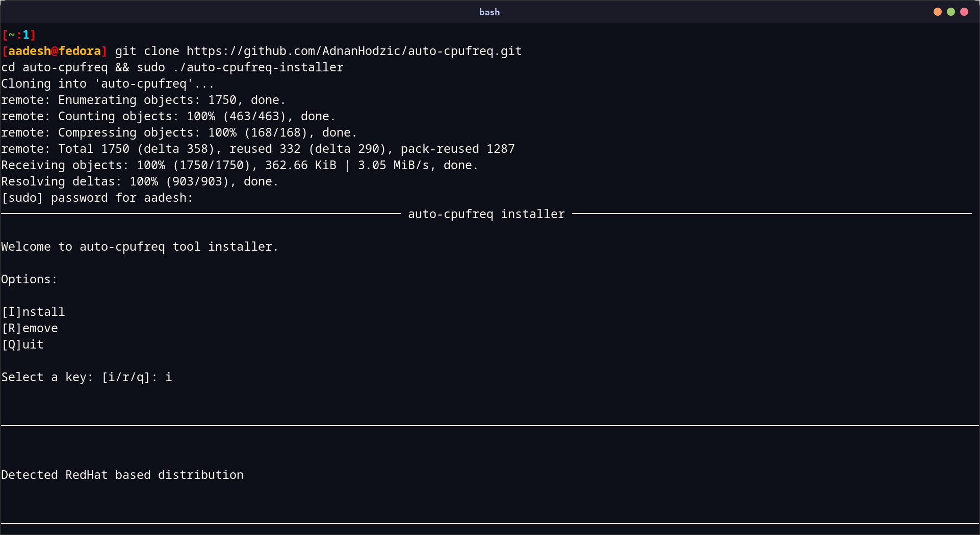Open the auto-cpufreq GitHub repository URL
Image resolution: width=980 pixels, height=535 pixels.
tap(353, 50)
